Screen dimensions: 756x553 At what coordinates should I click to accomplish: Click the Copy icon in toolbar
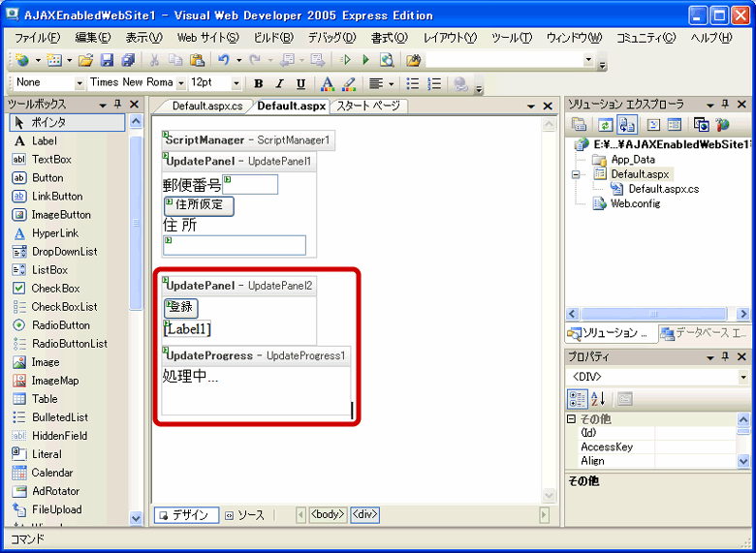(175, 60)
